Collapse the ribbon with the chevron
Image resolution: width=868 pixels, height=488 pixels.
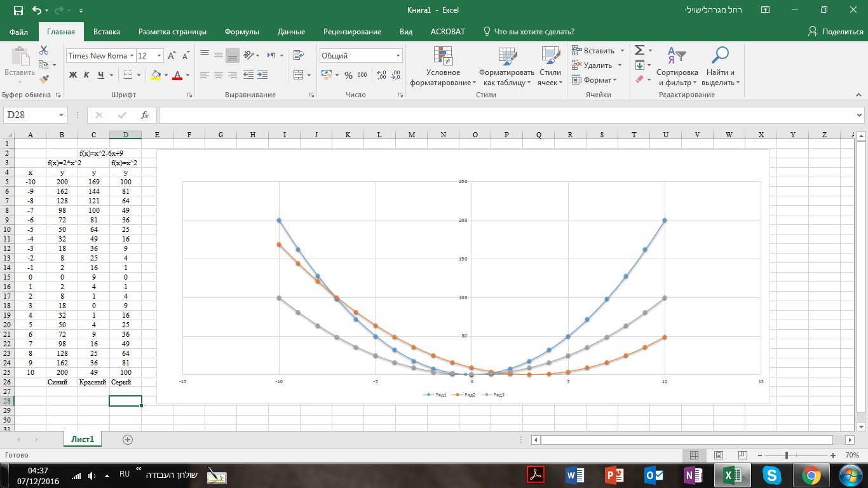coord(858,95)
